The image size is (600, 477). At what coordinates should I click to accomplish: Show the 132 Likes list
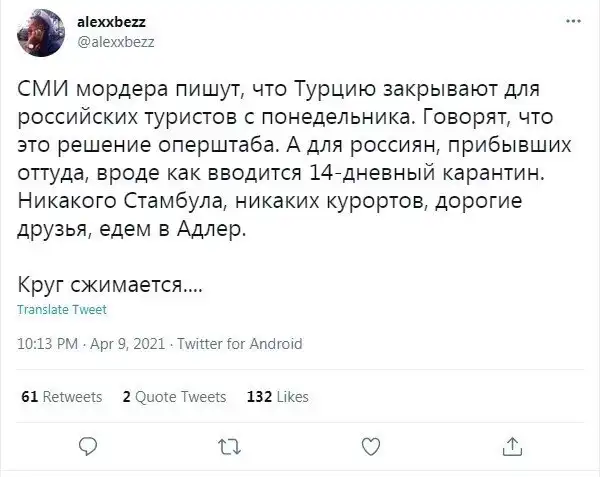[277, 396]
